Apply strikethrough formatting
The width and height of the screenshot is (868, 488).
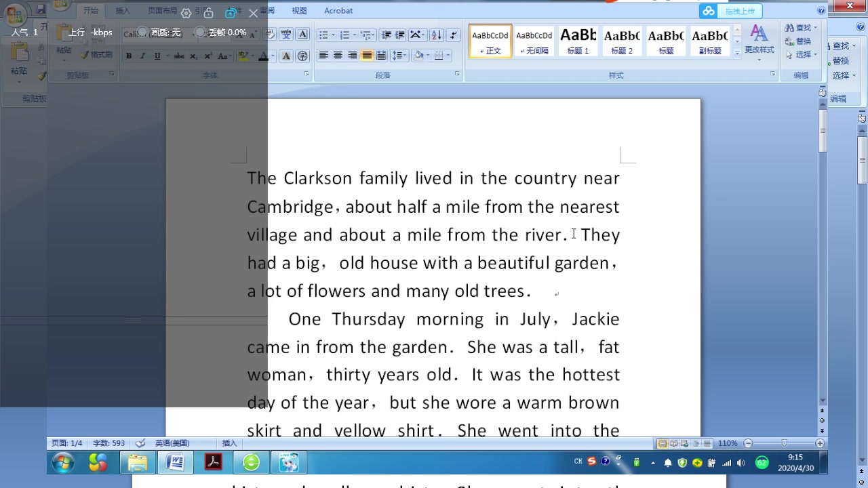(179, 56)
